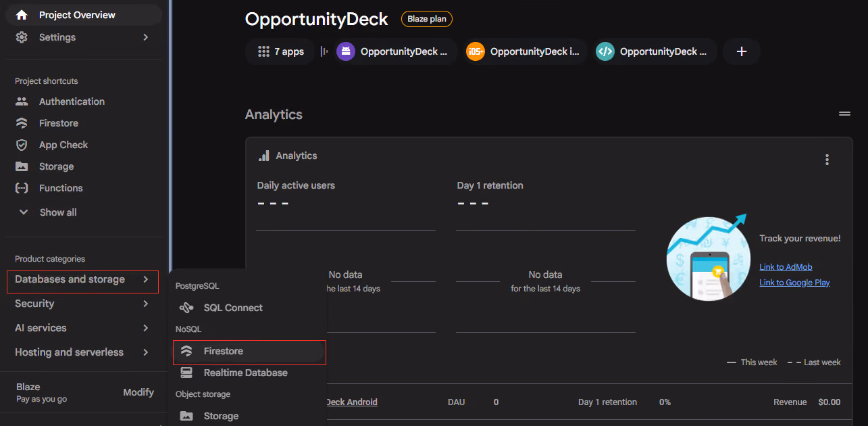Click the Link to Google Play link
This screenshot has width=868, height=426.
coord(794,283)
